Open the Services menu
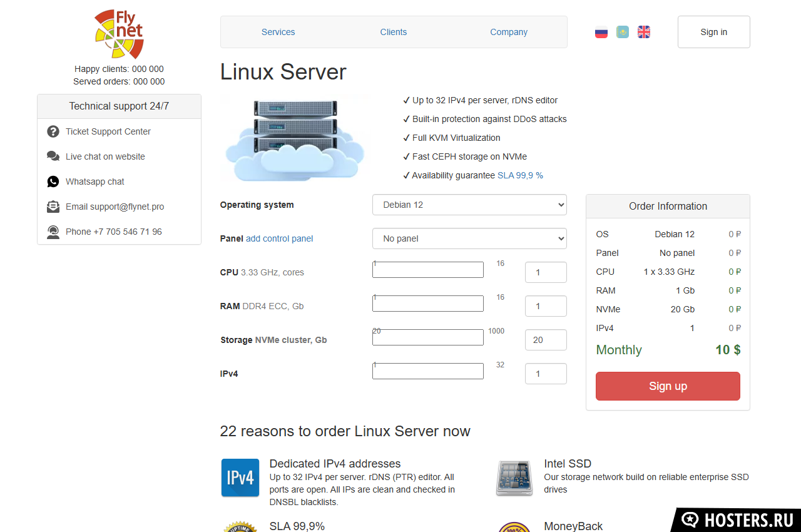This screenshot has height=532, width=801. pyautogui.click(x=278, y=32)
